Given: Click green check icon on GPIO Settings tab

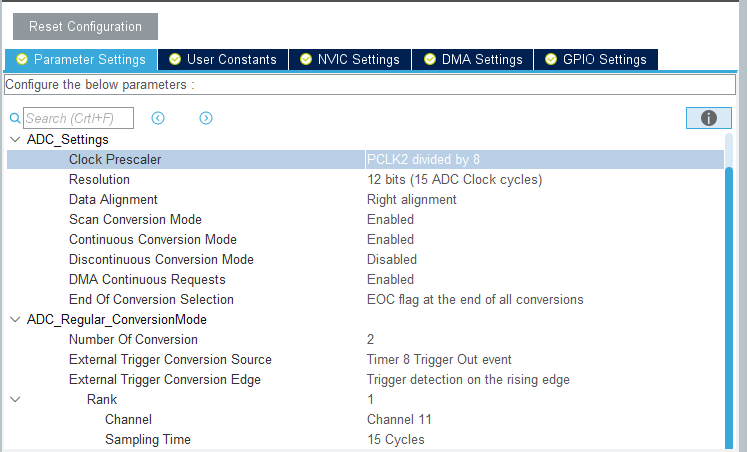Looking at the screenshot, I should (551, 60).
